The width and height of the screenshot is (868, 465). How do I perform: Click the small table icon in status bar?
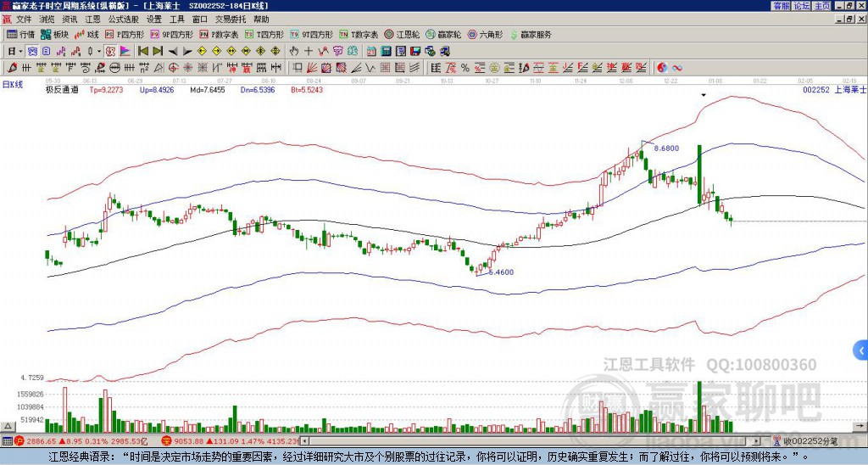[7, 441]
